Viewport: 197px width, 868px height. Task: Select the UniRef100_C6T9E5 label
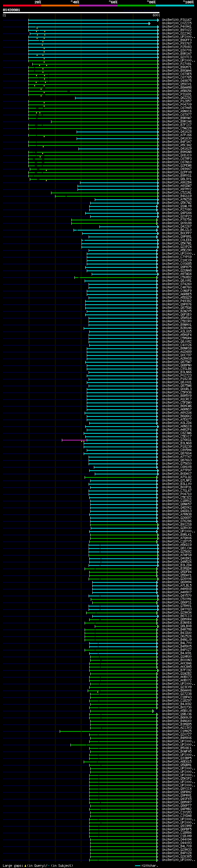(176, 74)
